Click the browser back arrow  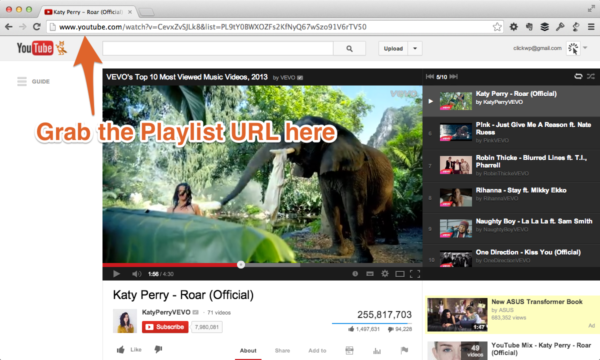(8, 27)
